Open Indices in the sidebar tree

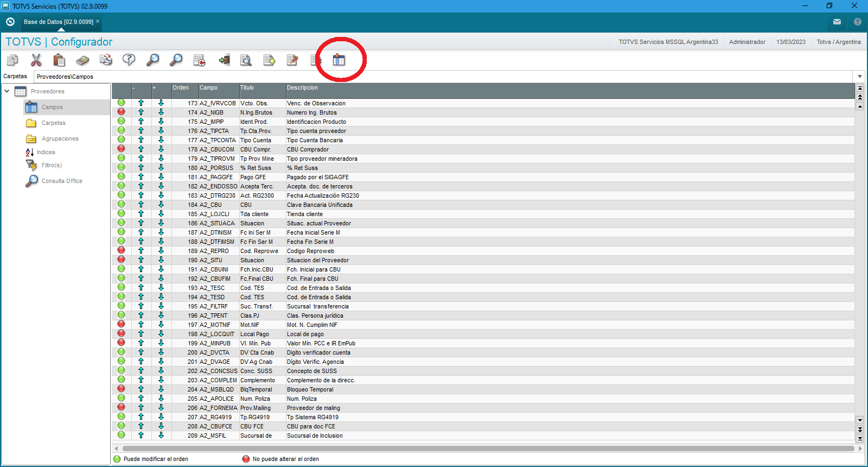pyautogui.click(x=46, y=152)
